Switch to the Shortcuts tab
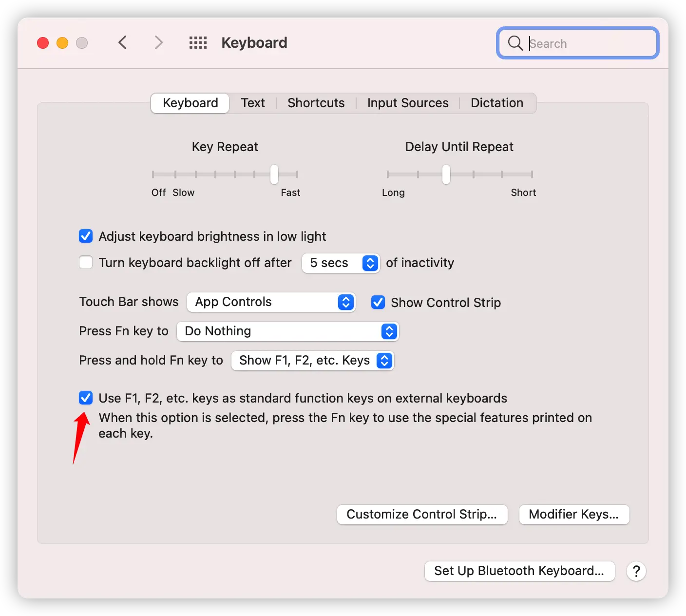 [316, 103]
